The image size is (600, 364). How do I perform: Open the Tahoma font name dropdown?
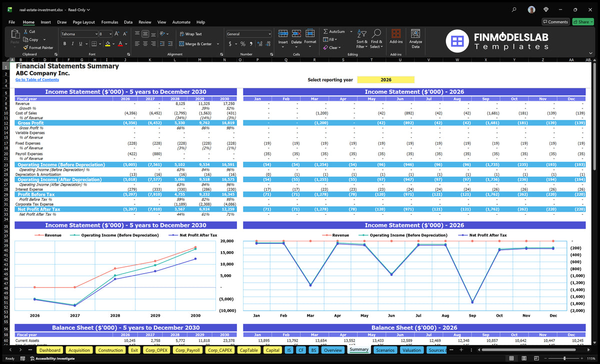tap(95, 34)
